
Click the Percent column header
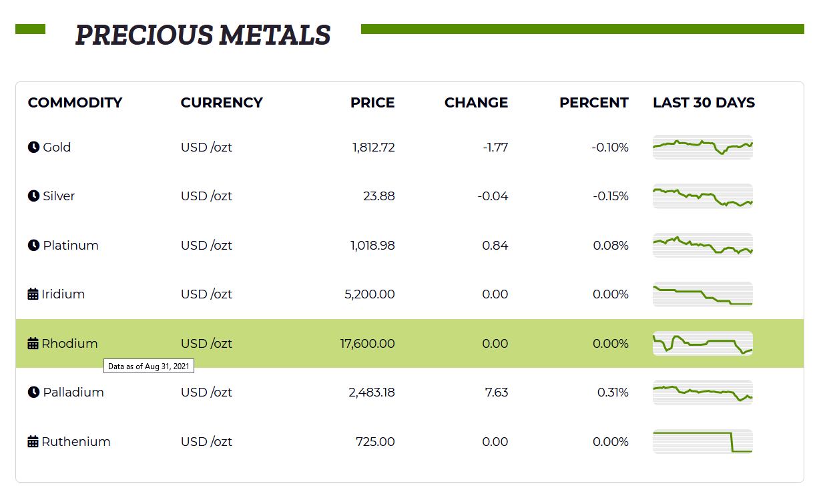point(593,102)
